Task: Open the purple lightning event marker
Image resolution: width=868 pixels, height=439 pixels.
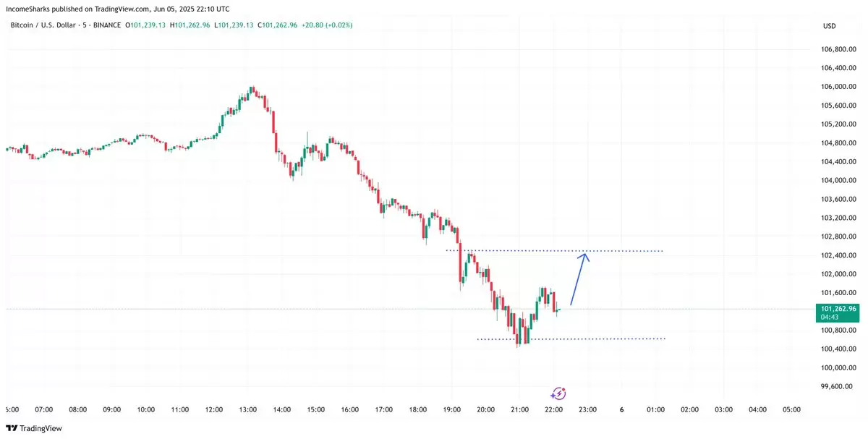Action: point(558,393)
